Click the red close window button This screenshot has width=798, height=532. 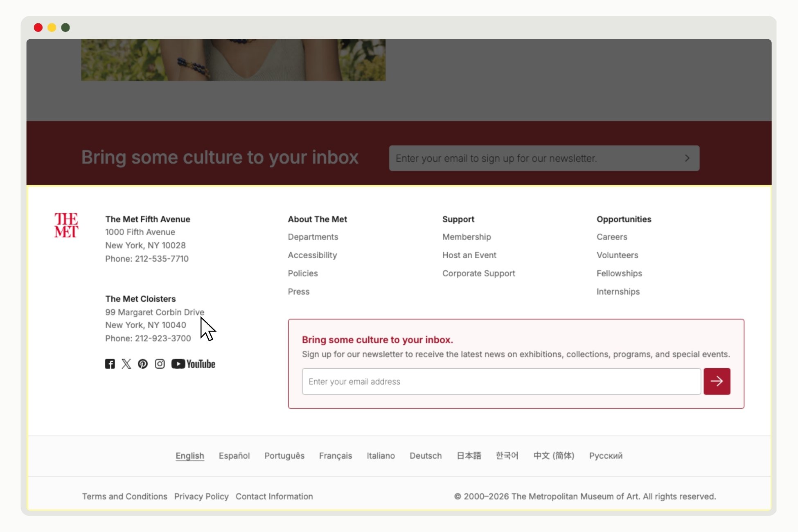[38, 27]
